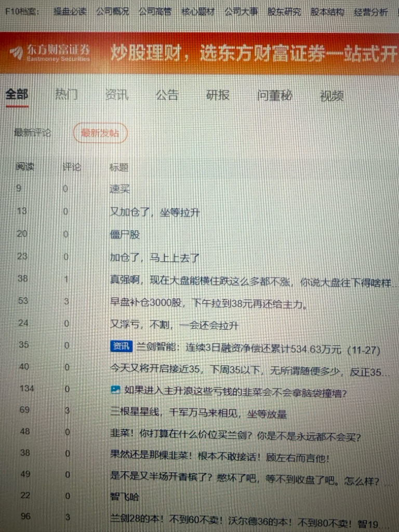
Task: Open the 操盘必读 tab
Action: 70,11
